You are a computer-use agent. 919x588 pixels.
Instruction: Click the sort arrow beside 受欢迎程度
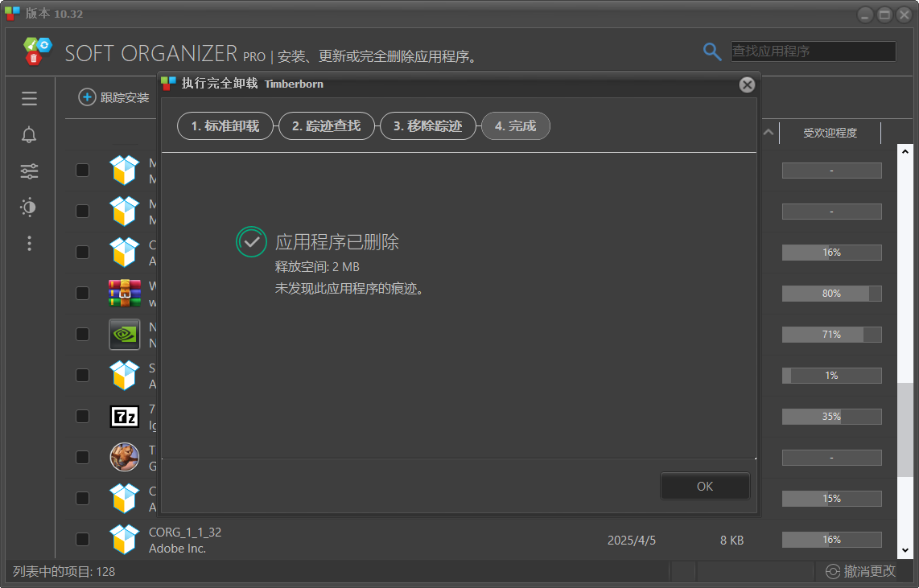tap(769, 133)
